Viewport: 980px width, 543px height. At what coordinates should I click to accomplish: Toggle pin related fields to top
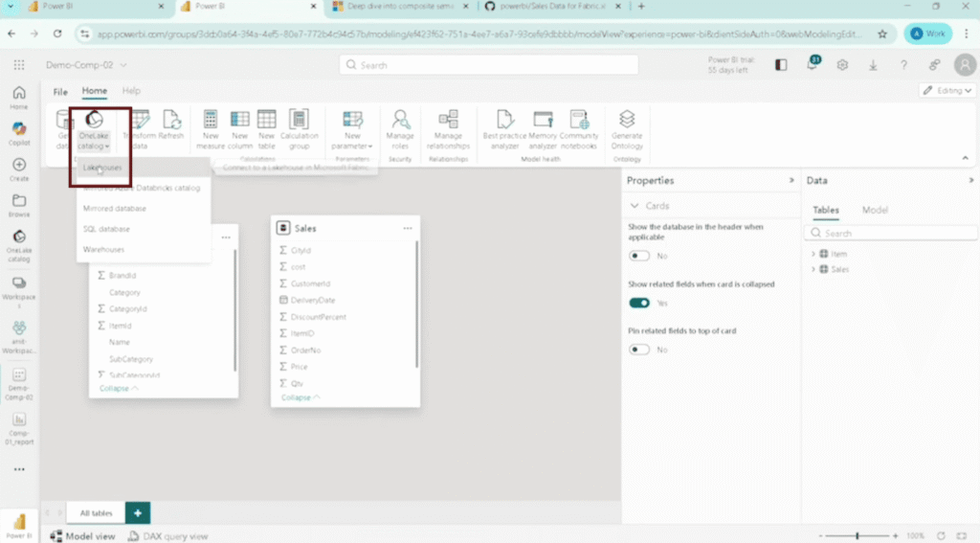click(x=639, y=350)
